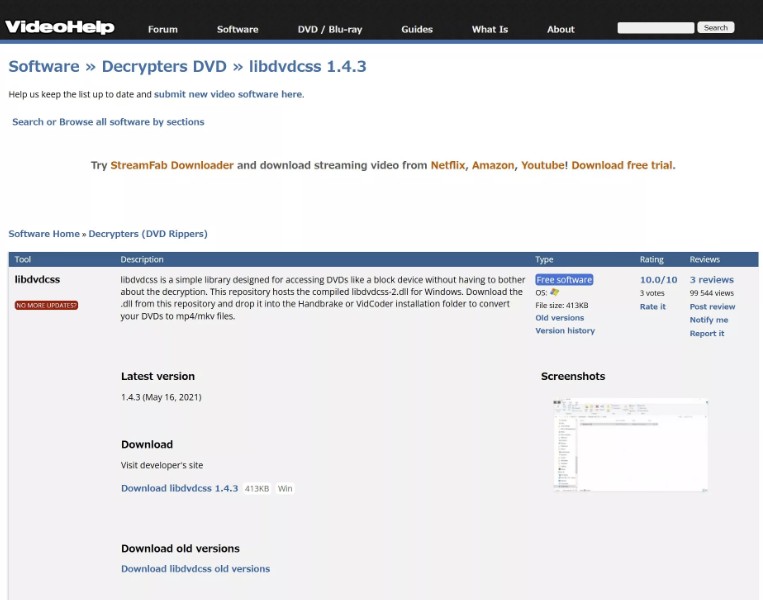Click the Search button

[715, 28]
